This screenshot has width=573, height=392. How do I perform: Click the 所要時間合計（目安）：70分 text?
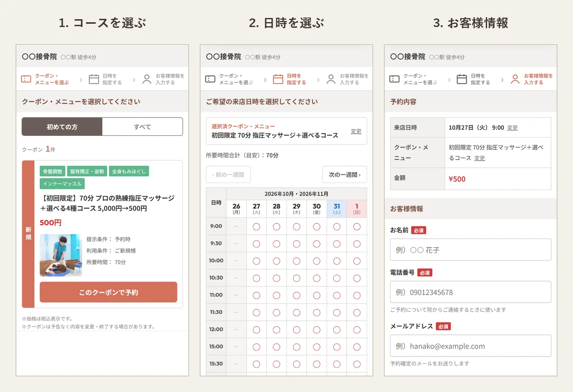coord(242,155)
